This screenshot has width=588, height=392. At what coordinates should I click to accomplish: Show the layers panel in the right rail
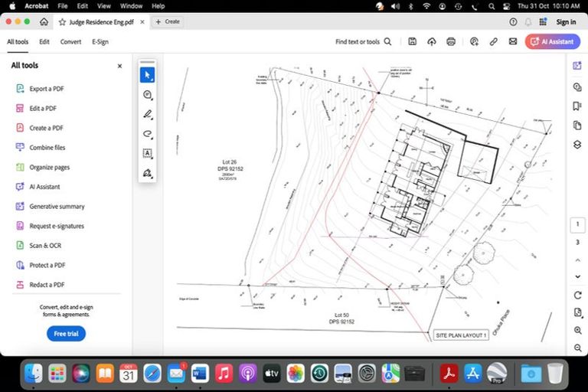pos(577,144)
